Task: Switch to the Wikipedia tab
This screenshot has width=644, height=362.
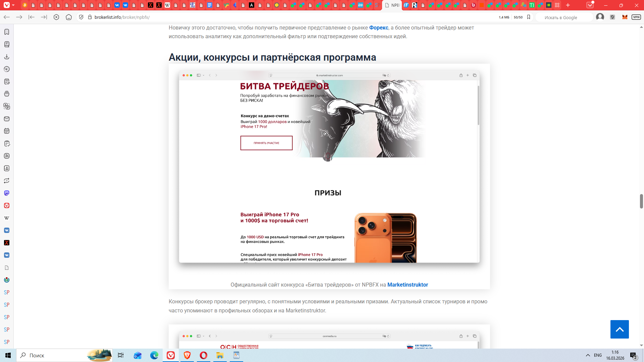Action: click(x=167, y=5)
